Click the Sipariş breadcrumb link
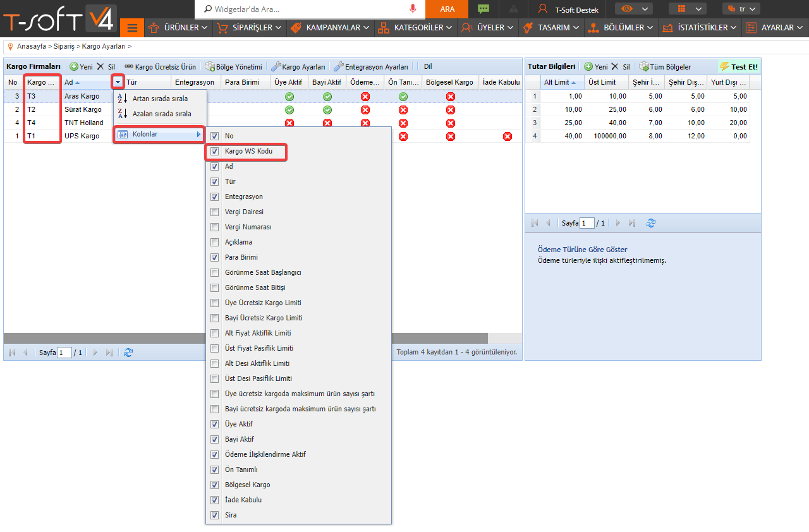 64,47
